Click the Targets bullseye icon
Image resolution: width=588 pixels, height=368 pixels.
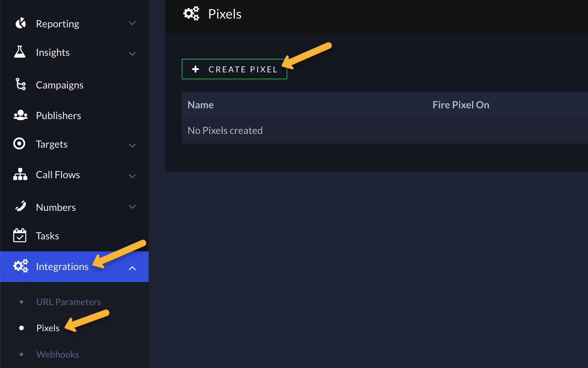19,144
